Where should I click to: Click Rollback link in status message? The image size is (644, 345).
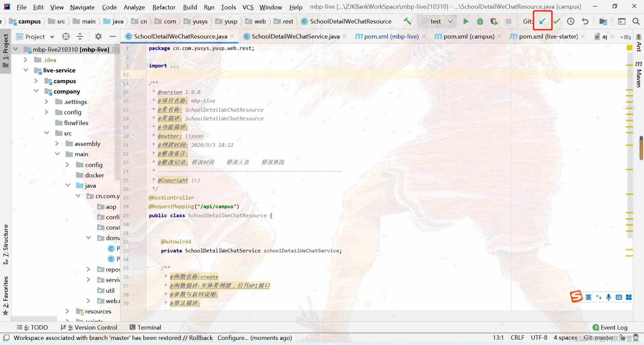[x=201, y=338]
